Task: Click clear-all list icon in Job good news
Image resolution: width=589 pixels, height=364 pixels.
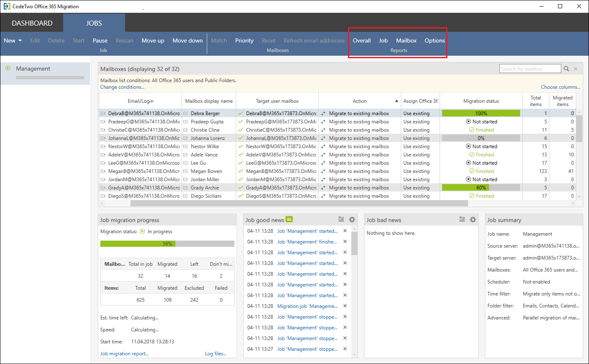Action: click(341, 219)
